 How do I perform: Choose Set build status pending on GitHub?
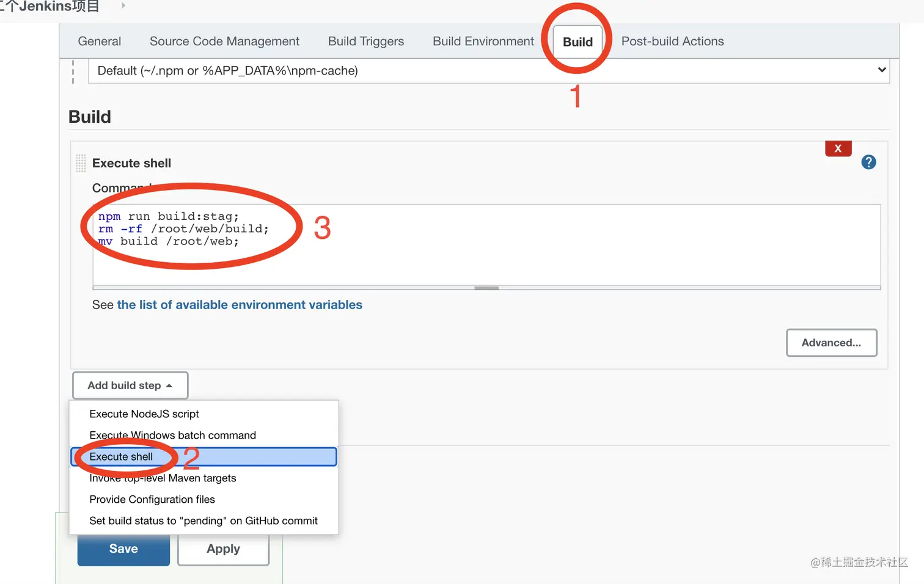(204, 521)
